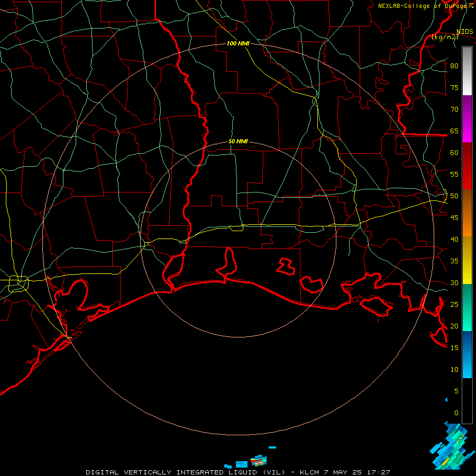Click the 65 value on the scale
Image resolution: width=476 pixels, height=476 pixels.
coord(454,131)
